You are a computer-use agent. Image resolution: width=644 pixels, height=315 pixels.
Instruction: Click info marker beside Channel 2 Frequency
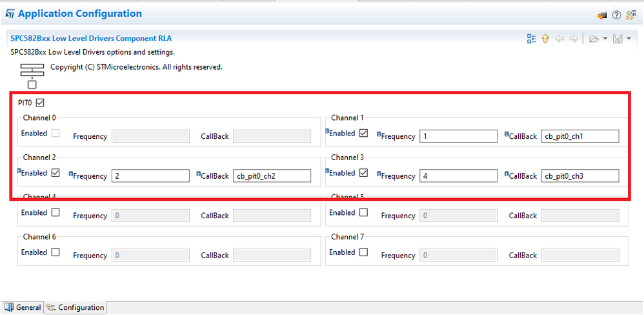pos(70,173)
